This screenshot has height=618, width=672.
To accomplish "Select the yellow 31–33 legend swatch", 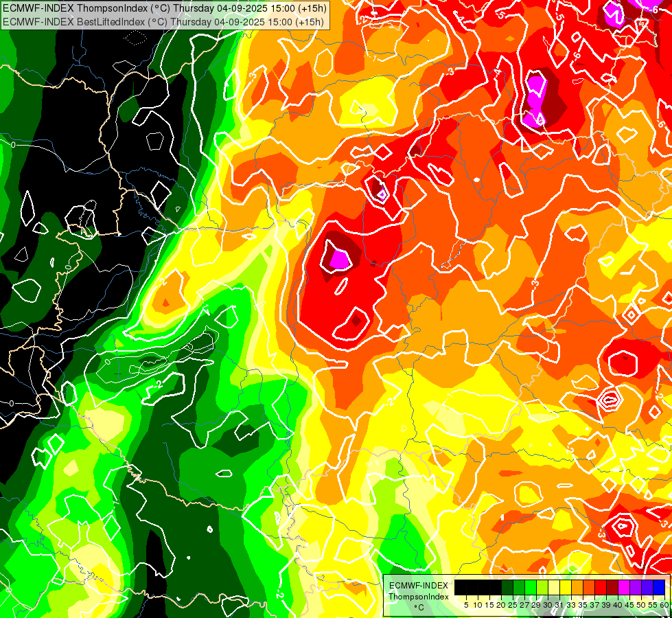I will (x=566, y=587).
